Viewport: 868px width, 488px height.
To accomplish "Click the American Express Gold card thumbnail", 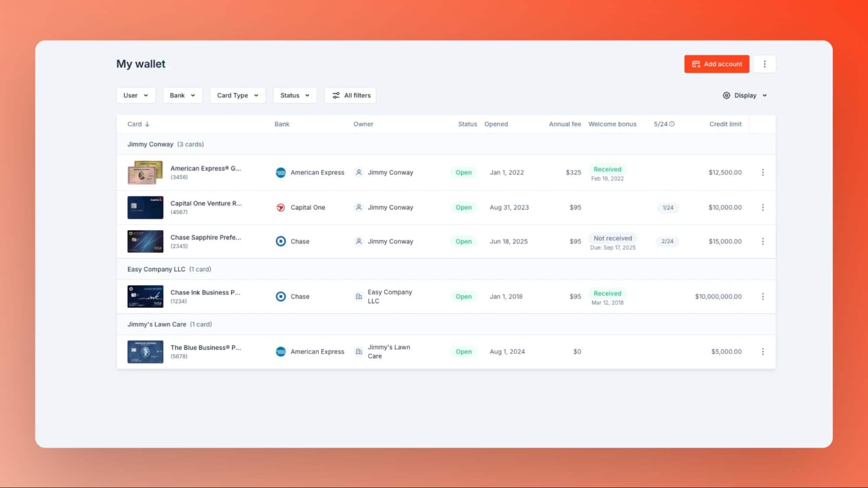I will pos(145,173).
